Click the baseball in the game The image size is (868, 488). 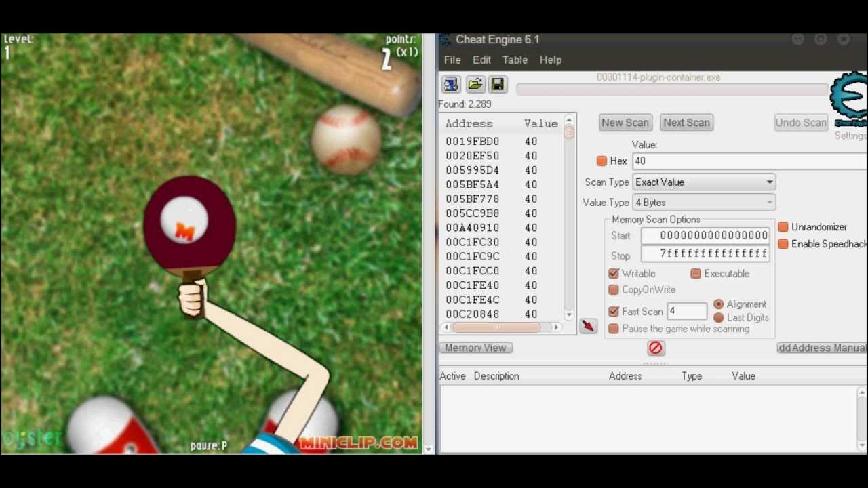coord(346,140)
